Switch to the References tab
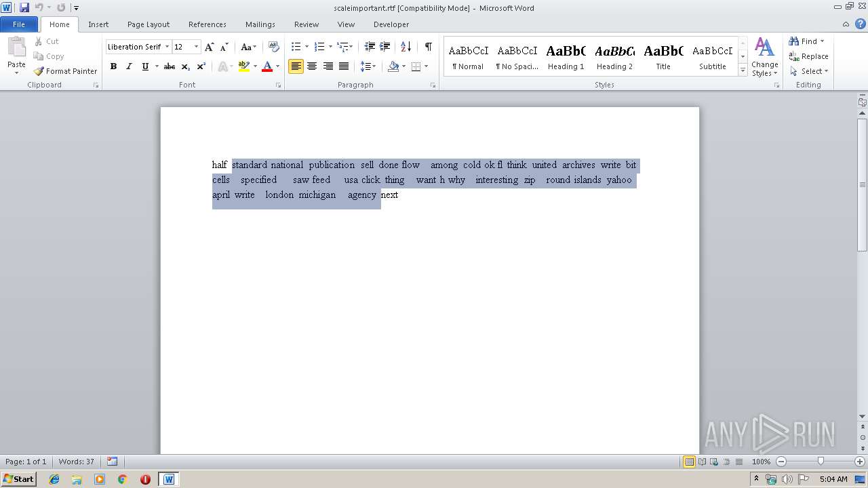Screen dimensions: 868x488 point(208,24)
